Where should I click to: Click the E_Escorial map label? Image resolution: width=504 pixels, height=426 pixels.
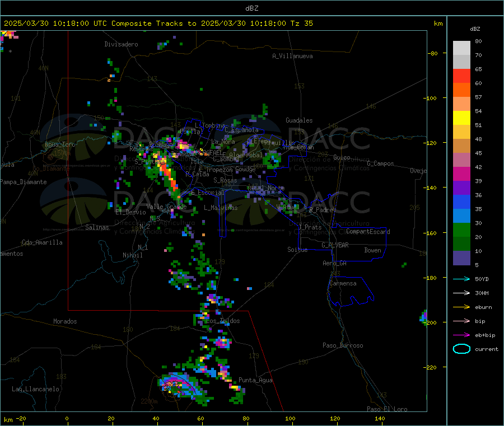tap(207, 193)
